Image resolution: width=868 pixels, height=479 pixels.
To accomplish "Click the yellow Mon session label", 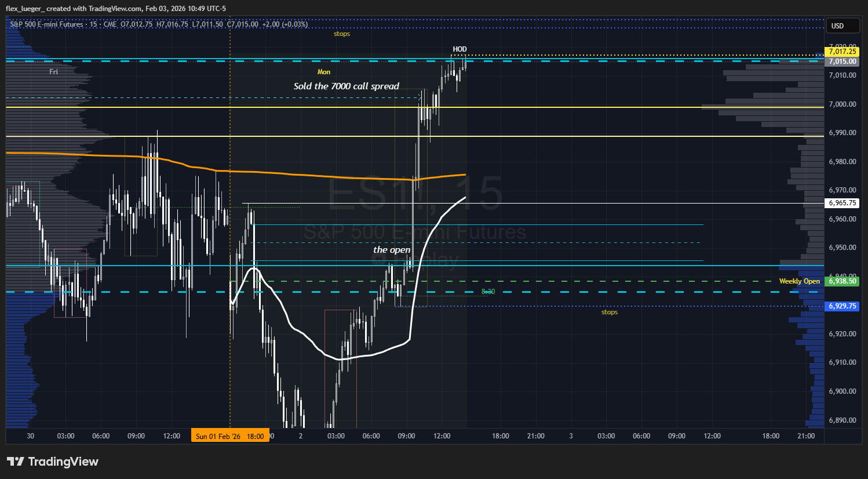I will (324, 72).
